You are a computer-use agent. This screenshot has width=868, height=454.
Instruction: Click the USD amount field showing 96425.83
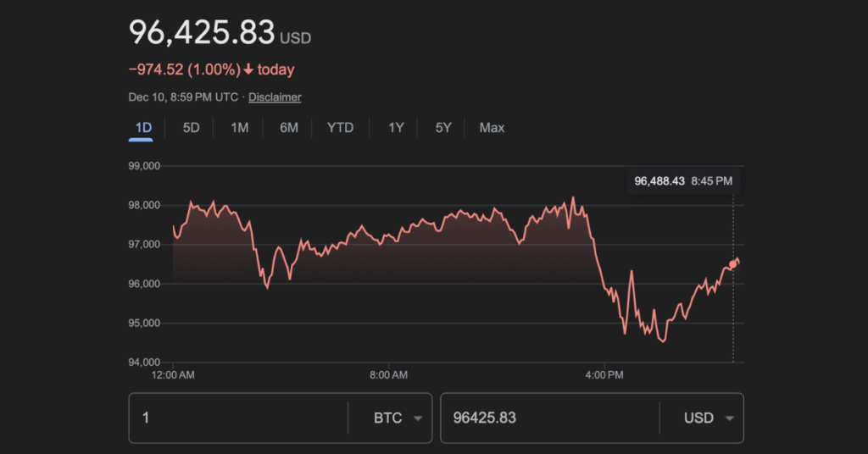click(547, 418)
